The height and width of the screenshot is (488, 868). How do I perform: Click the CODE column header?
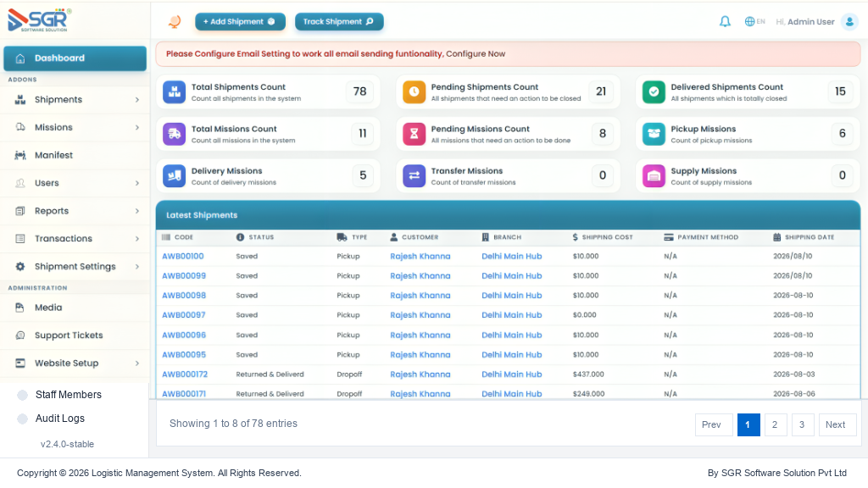click(178, 237)
